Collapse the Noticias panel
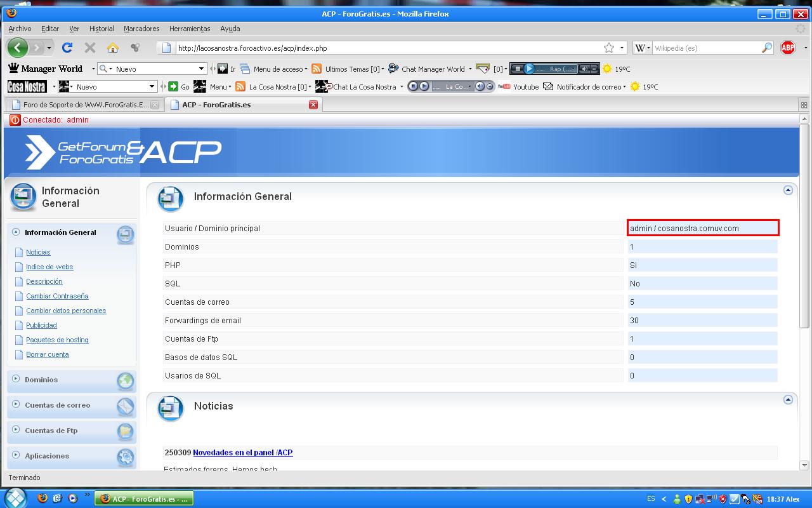This screenshot has width=812, height=508. [788, 399]
